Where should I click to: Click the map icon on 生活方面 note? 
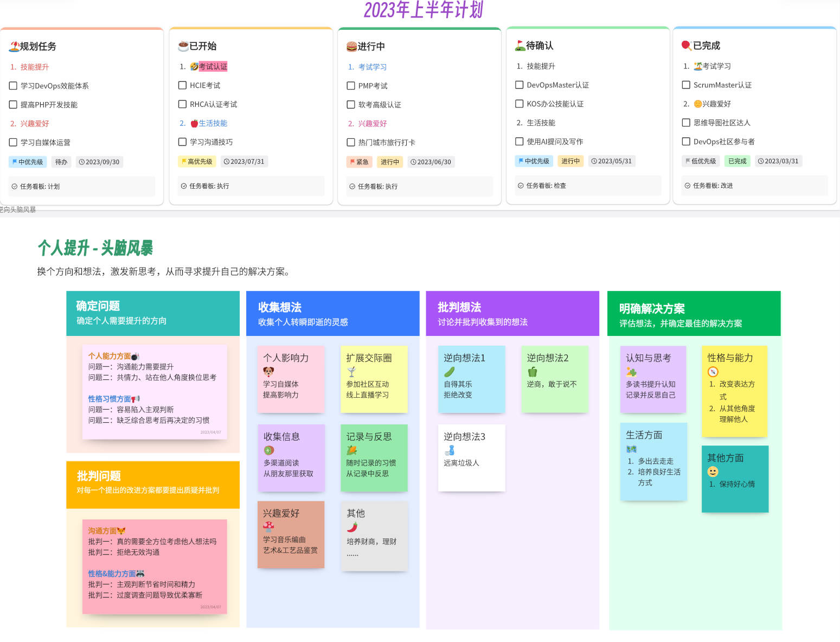click(x=631, y=449)
